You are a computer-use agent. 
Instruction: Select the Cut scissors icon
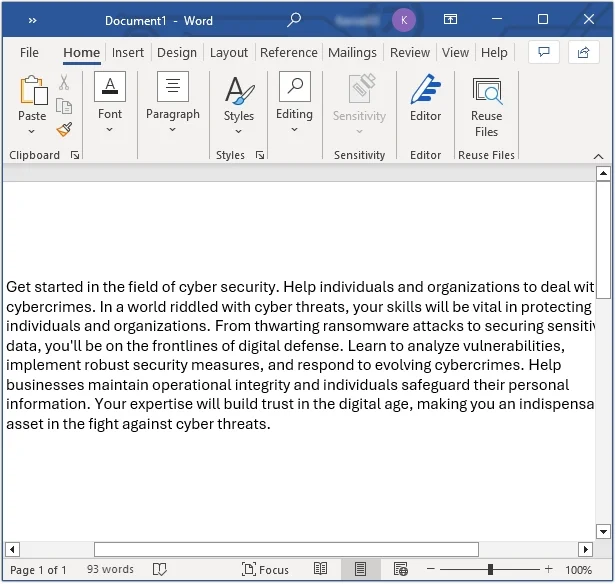pyautogui.click(x=64, y=83)
